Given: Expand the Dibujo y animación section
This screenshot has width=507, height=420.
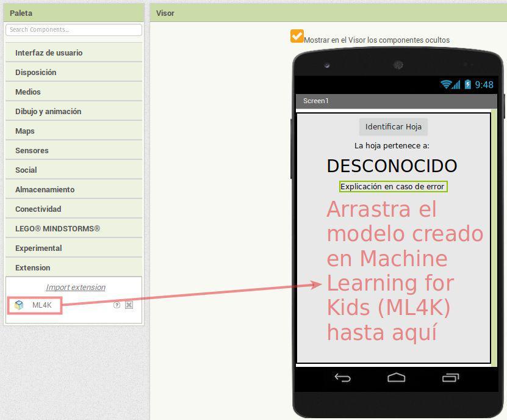Looking at the screenshot, I should pos(74,111).
